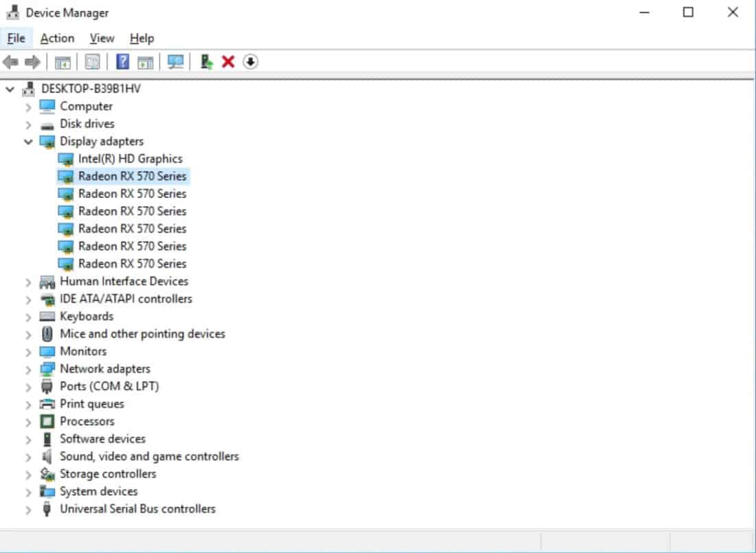Click the Forward arrow in the toolbar
756x553 pixels.
point(32,62)
